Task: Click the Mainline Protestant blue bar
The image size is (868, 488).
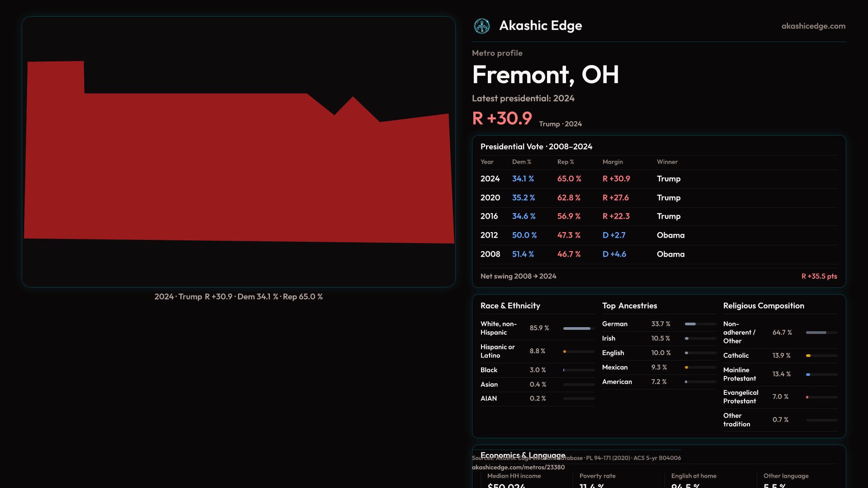Action: [x=808, y=375]
